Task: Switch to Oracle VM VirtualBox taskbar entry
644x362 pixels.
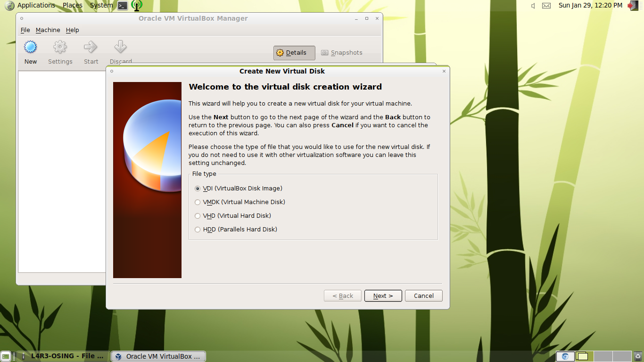Action: pos(158,356)
